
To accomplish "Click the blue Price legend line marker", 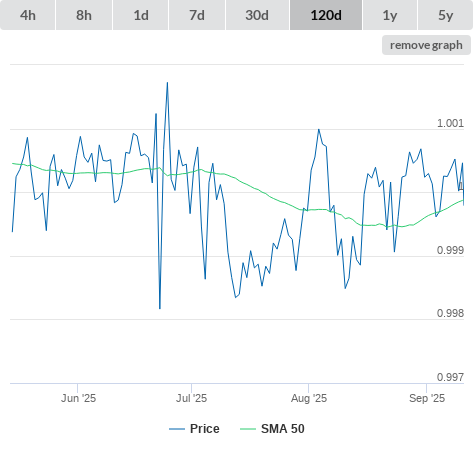I will tap(177, 429).
